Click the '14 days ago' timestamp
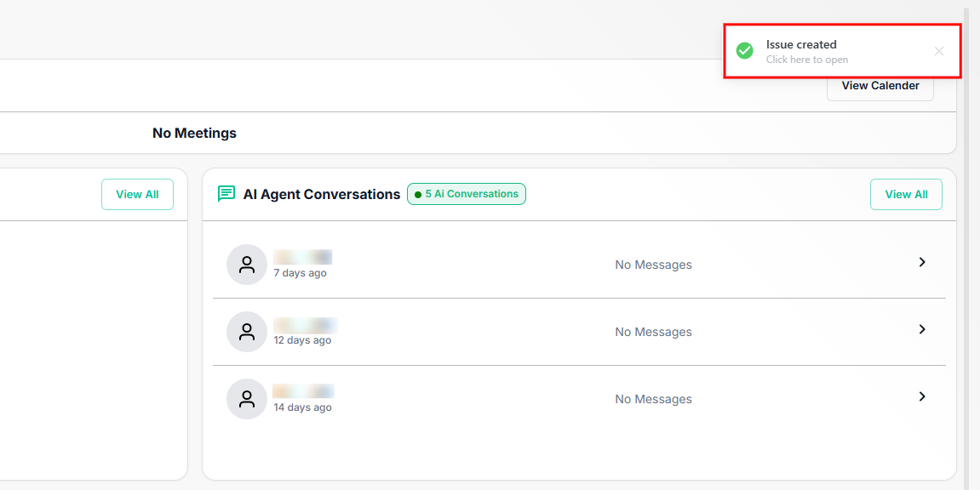The width and height of the screenshot is (980, 490). [302, 407]
